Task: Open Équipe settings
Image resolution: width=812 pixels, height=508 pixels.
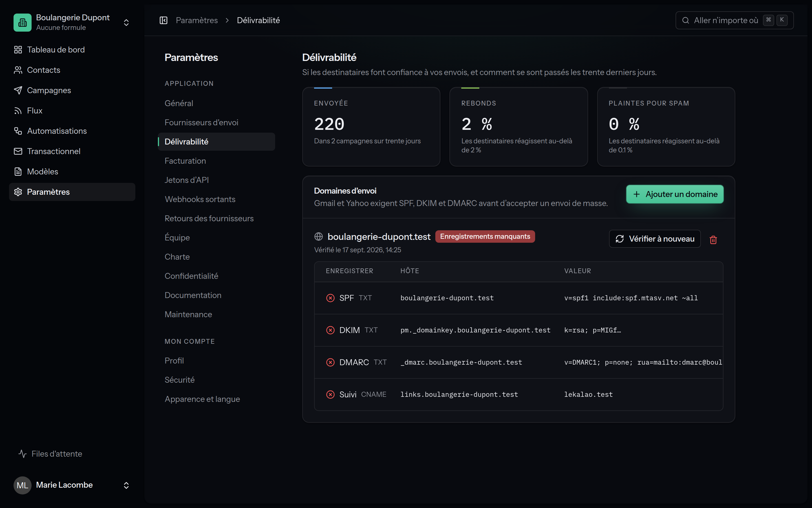Action: click(217, 238)
